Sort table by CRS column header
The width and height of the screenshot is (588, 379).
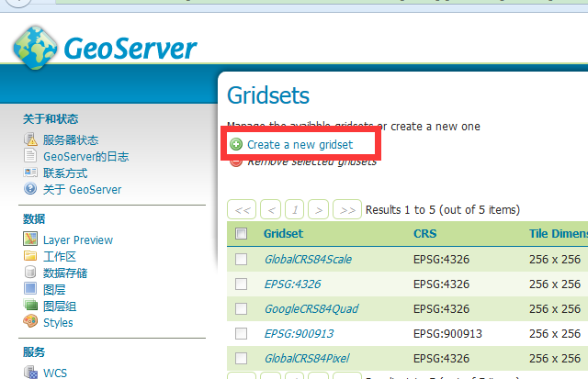424,234
